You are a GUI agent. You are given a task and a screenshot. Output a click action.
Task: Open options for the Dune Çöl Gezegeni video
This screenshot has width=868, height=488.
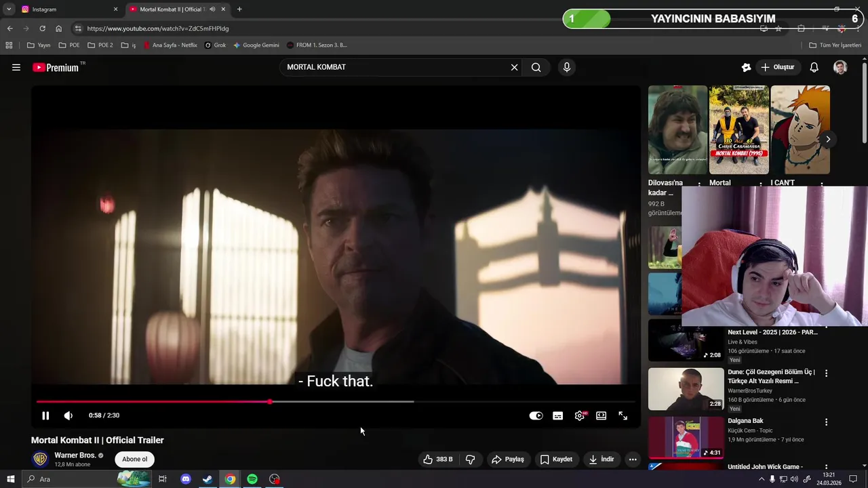click(826, 373)
